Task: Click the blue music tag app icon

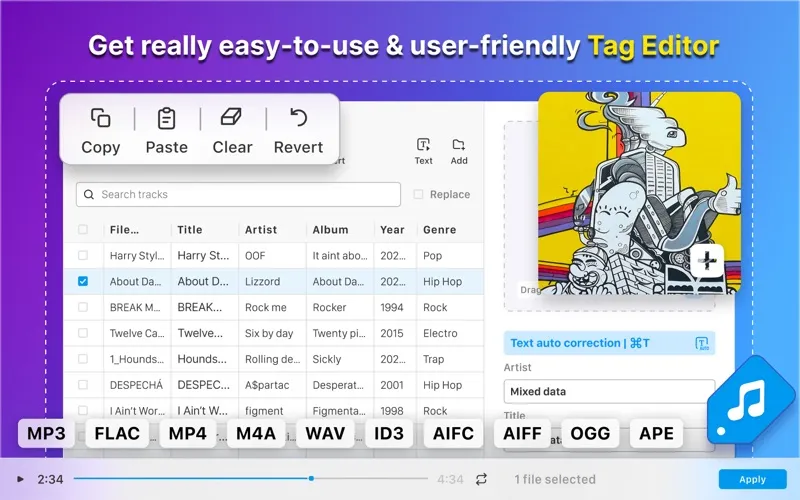Action: point(750,401)
